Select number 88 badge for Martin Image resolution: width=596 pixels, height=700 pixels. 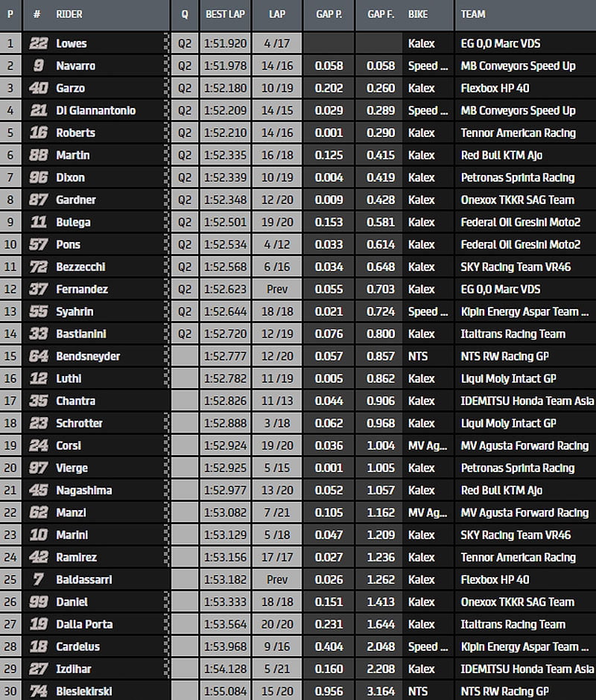click(x=39, y=156)
